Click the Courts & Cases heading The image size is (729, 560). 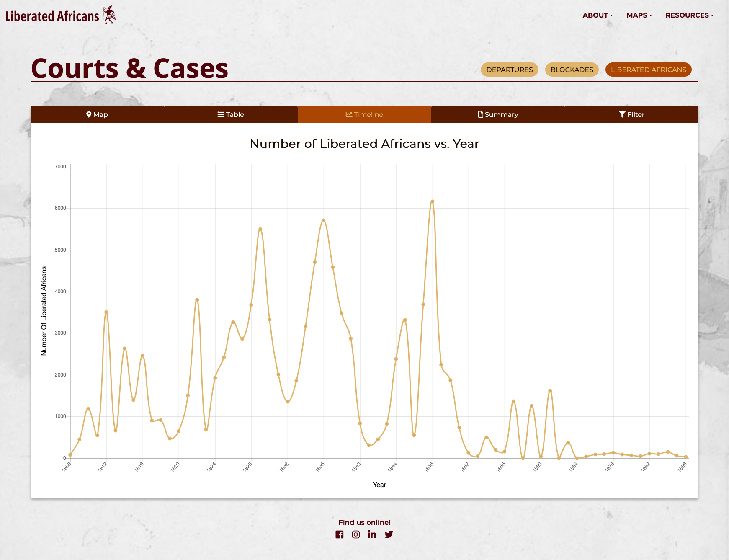(x=130, y=68)
